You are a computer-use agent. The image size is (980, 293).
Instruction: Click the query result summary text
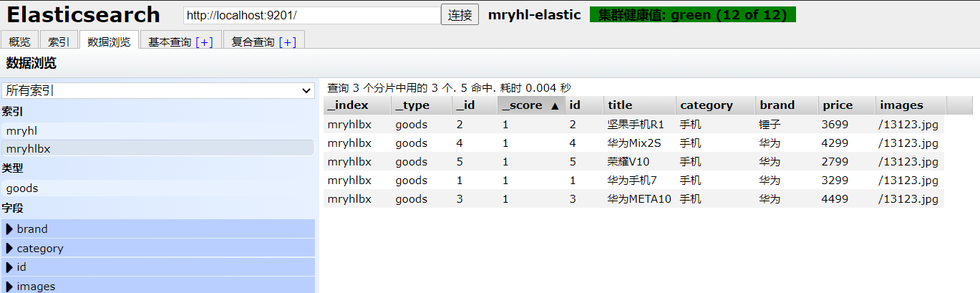(x=449, y=88)
